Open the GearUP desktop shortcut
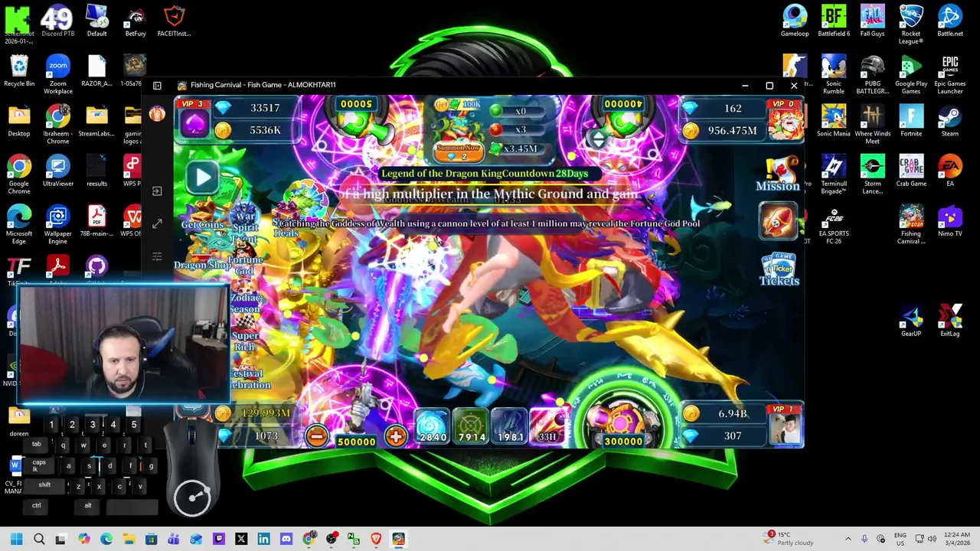 pyautogui.click(x=911, y=321)
